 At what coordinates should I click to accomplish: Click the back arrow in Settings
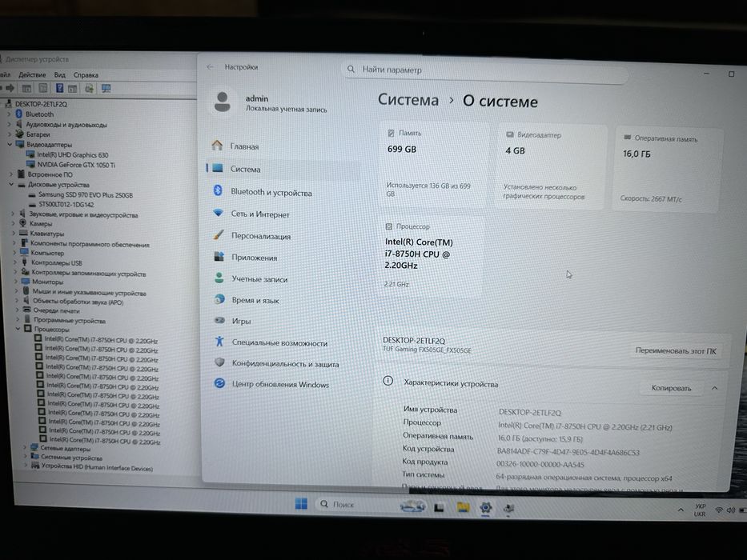tap(210, 67)
